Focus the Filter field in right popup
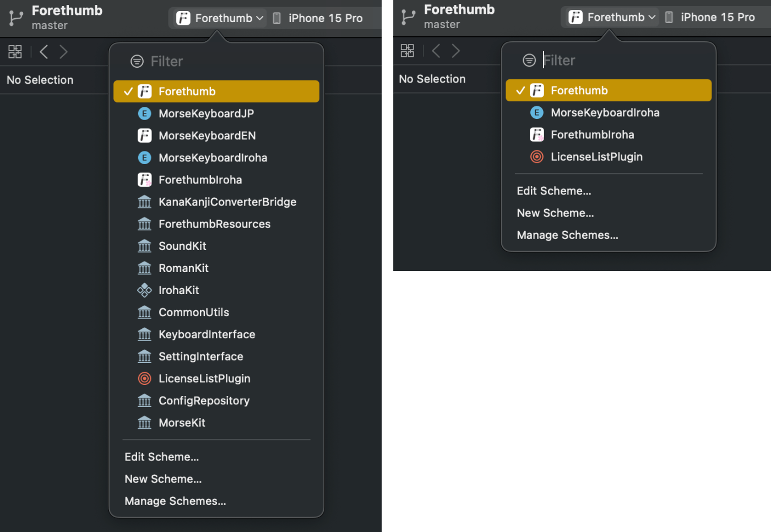Viewport: 771px width, 532px height. 609,60
